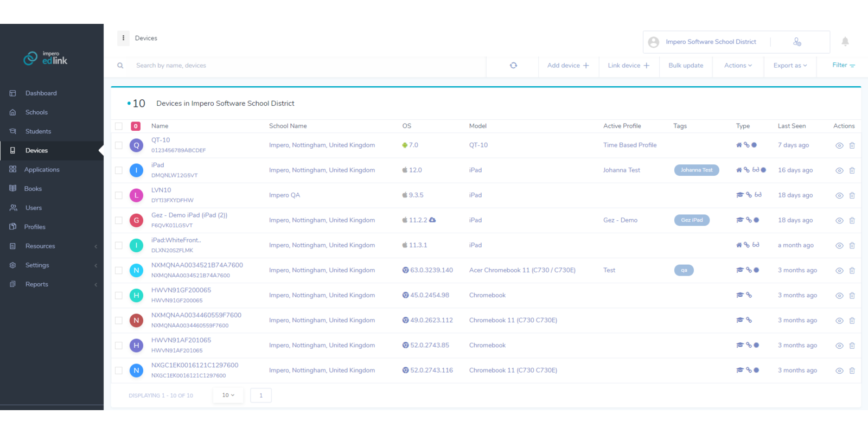Change the rows-per-page dropdown showing 10
The width and height of the screenshot is (868, 434).
228,395
